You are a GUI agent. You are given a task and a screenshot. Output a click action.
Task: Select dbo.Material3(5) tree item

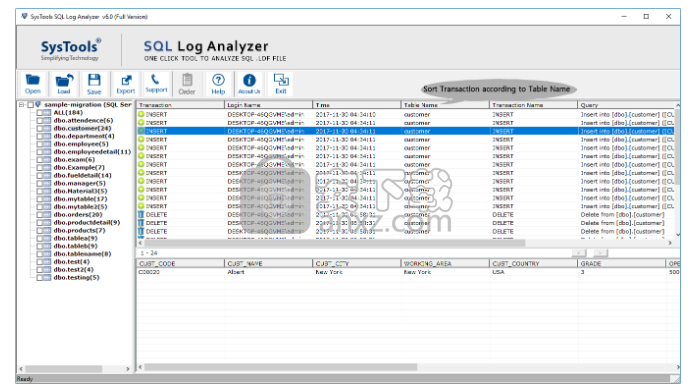click(80, 191)
